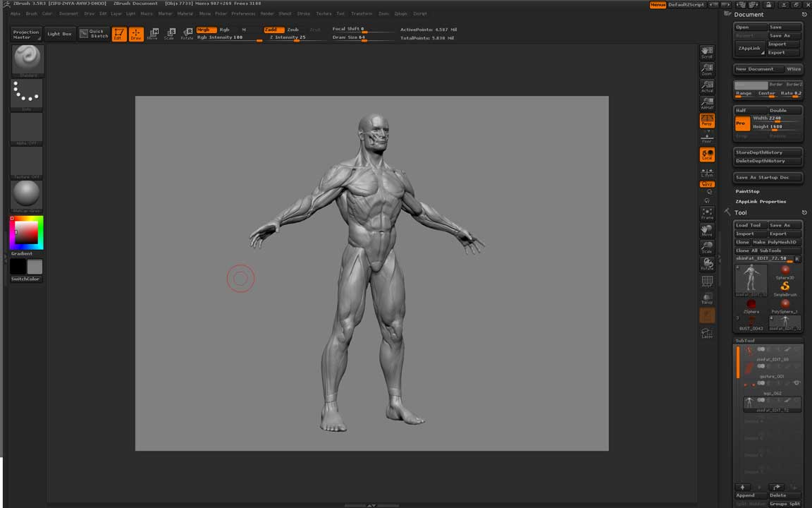The width and height of the screenshot is (812, 508).
Task: Click the Make PolyMesh3D button
Action: [776, 242]
